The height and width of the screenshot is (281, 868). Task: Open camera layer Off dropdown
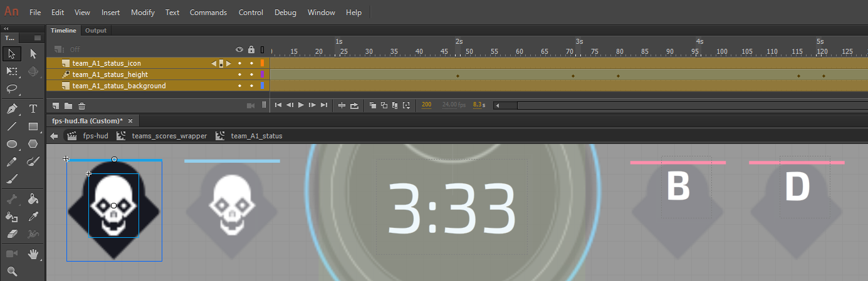coord(74,49)
